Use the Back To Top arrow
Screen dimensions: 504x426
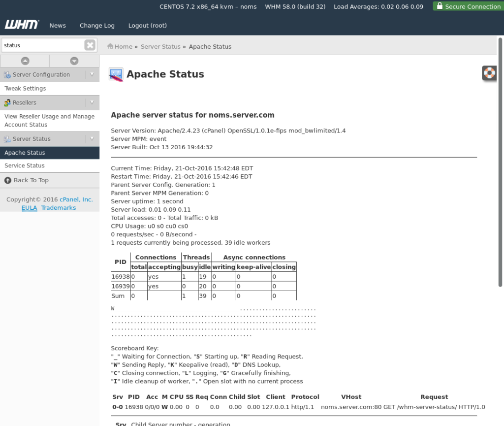click(x=6, y=179)
